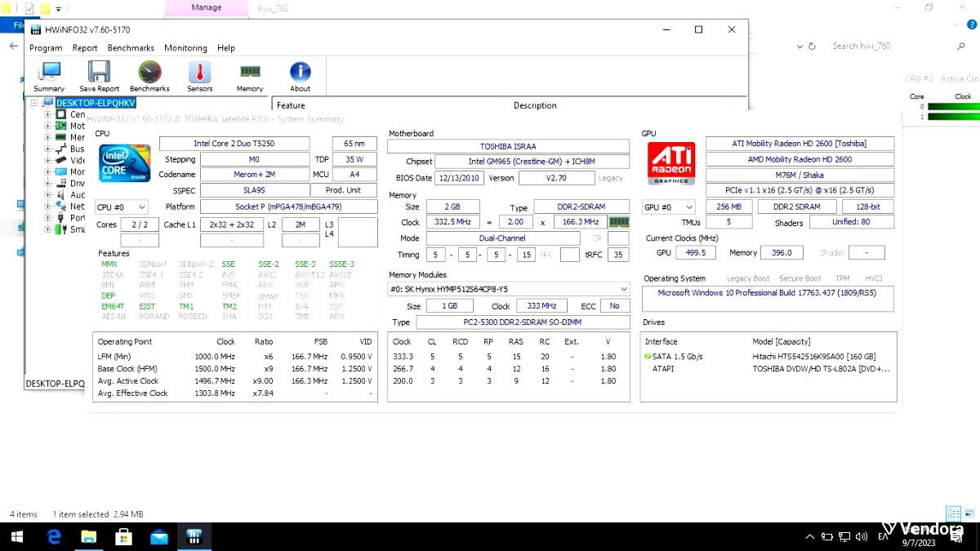Click the Intel Core 2 Duo logo

click(124, 162)
